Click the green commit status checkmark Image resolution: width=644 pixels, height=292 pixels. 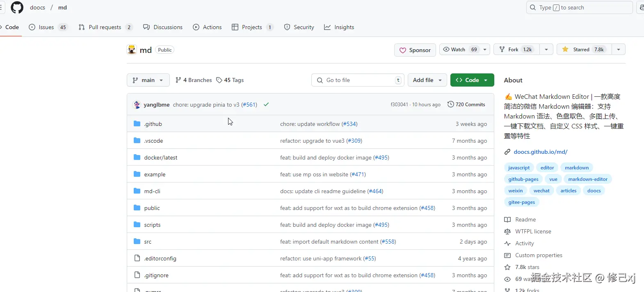pyautogui.click(x=266, y=105)
